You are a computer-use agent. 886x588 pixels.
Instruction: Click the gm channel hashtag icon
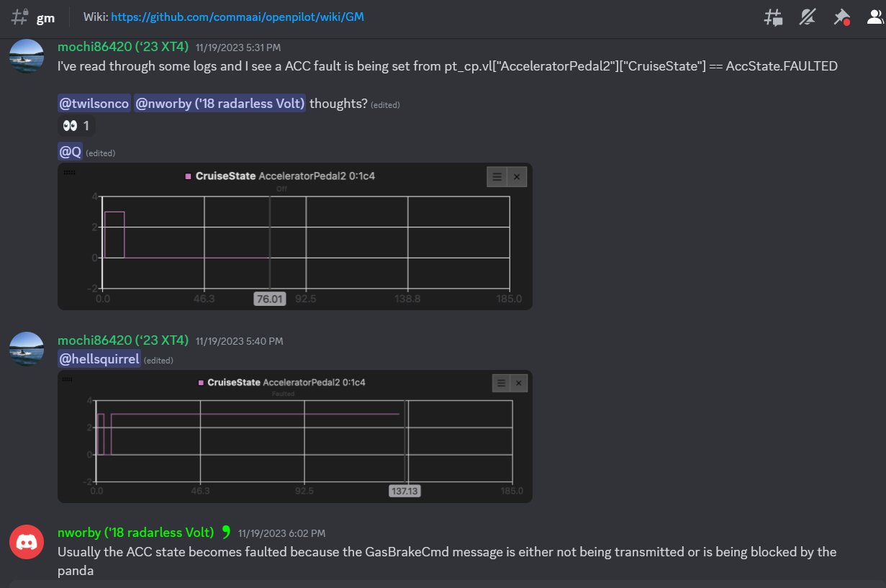(x=19, y=17)
